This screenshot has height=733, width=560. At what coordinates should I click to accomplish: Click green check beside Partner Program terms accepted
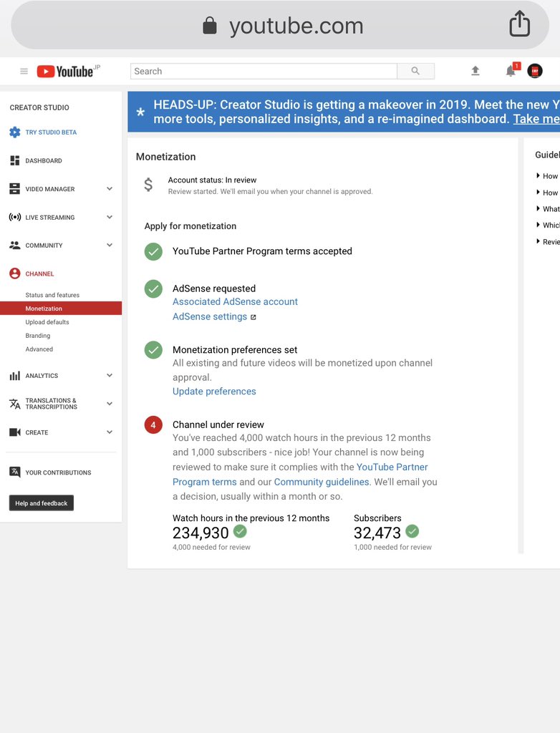[x=153, y=251]
